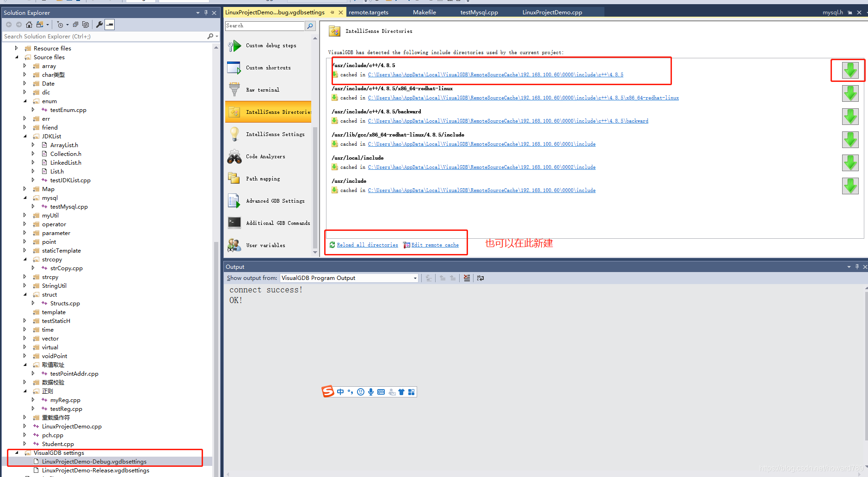Click green download arrow for x86_64-redhat-linux directory
The height and width of the screenshot is (477, 868).
pos(850,93)
